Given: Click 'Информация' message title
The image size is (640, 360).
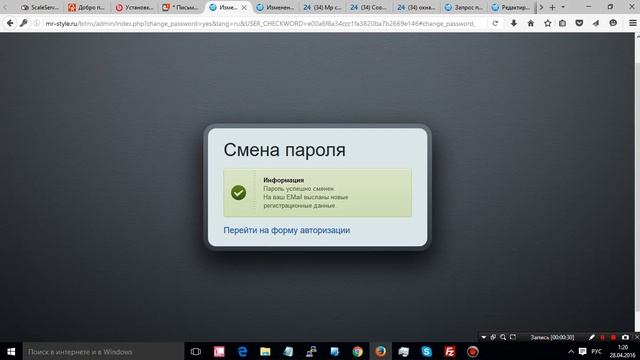Looking at the screenshot, I should [284, 180].
